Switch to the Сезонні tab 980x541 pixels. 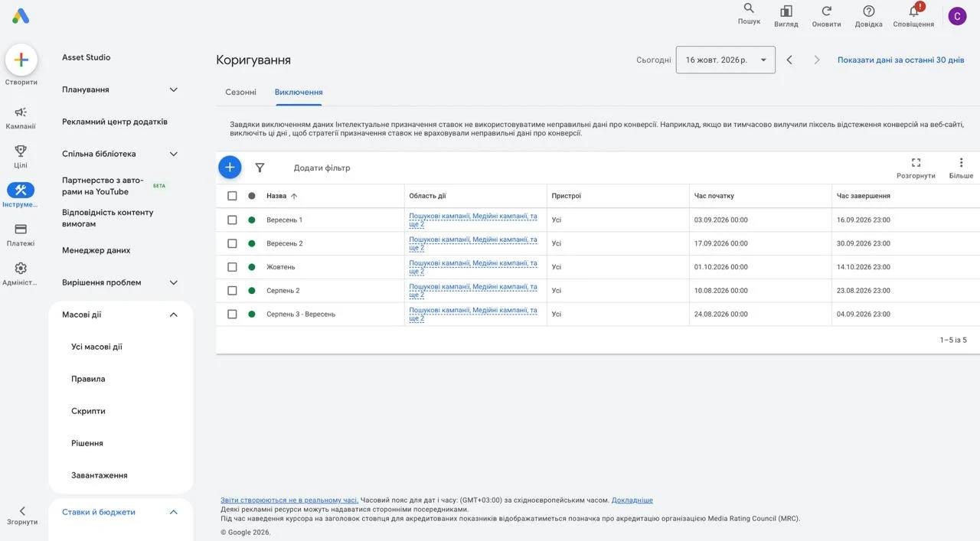(240, 92)
